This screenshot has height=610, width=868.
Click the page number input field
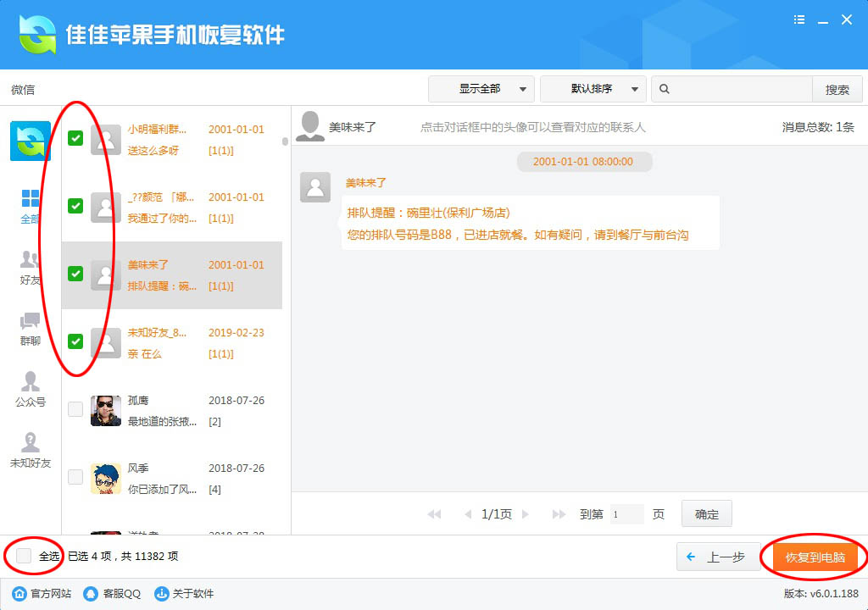pyautogui.click(x=626, y=514)
